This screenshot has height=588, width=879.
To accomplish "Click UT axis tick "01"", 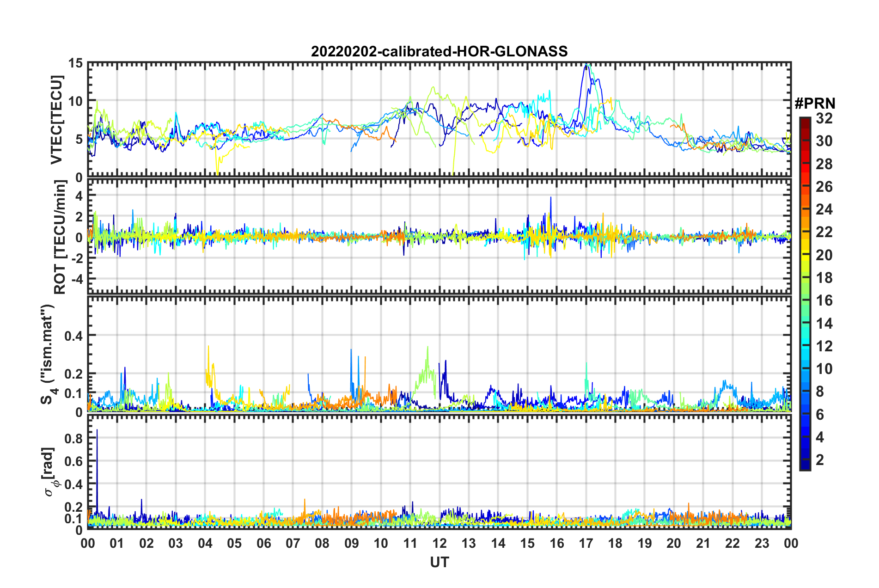I will tap(117, 543).
